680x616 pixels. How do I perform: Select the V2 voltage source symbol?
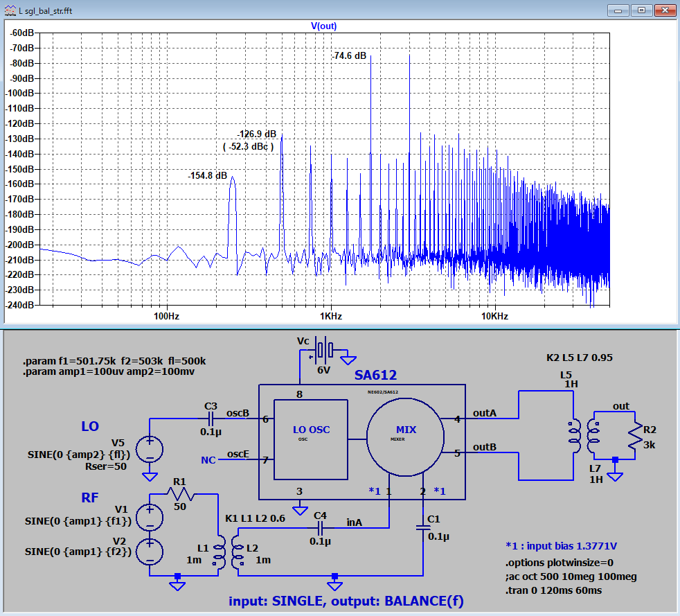pos(150,552)
